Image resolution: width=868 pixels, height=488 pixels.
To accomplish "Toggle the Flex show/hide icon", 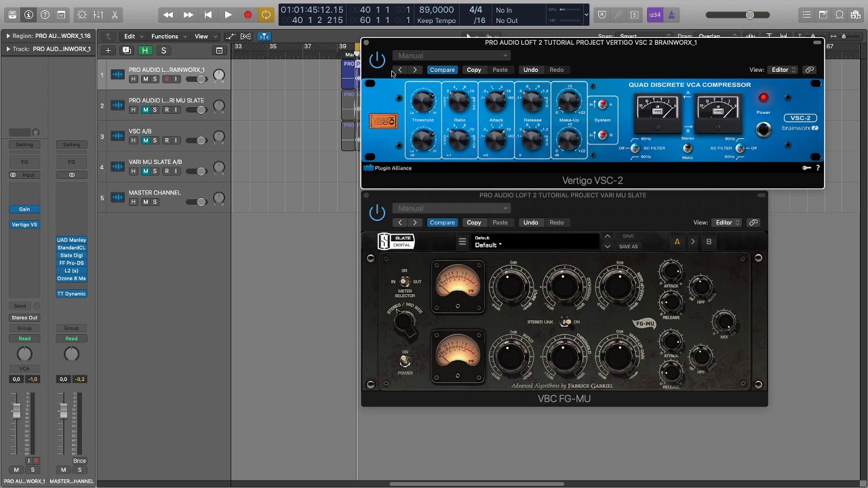I will [x=245, y=36].
